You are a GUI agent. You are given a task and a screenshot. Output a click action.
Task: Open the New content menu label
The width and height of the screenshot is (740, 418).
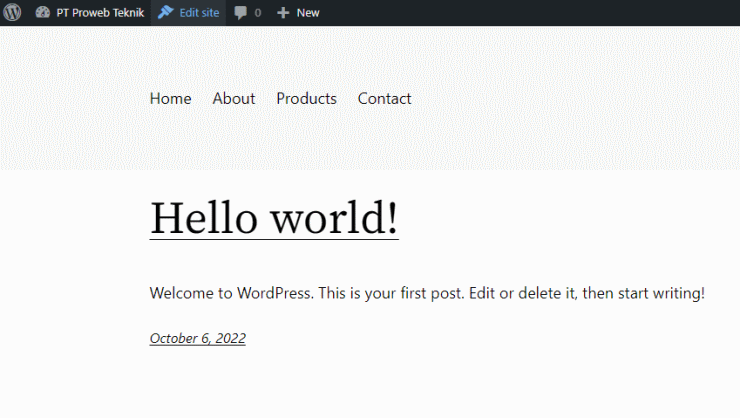pyautogui.click(x=308, y=13)
